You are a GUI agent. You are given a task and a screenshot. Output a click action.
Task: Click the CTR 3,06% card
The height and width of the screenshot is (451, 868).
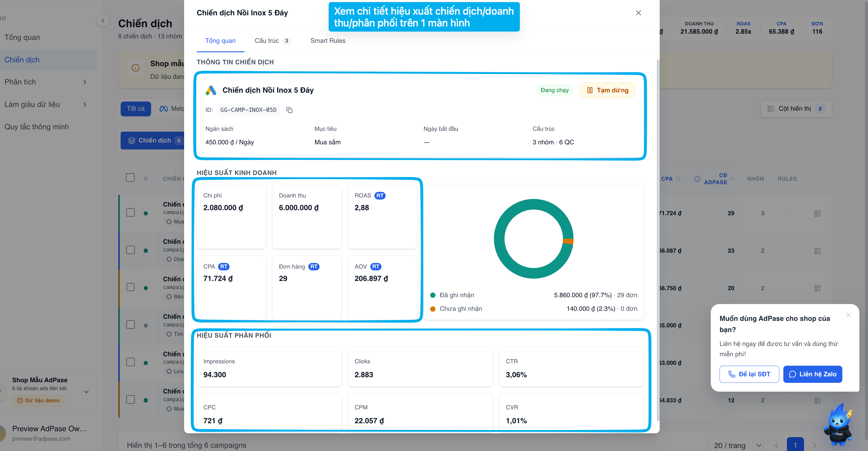[x=571, y=367]
